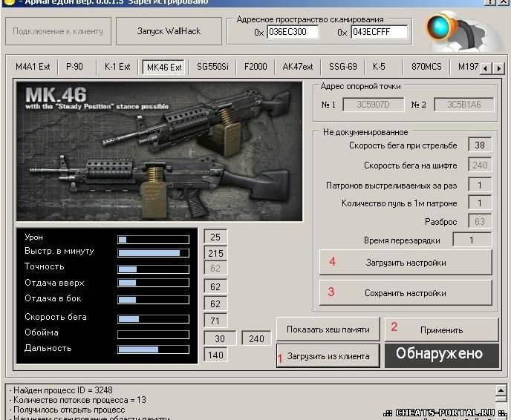Click the Дальность stat bar

153,350
